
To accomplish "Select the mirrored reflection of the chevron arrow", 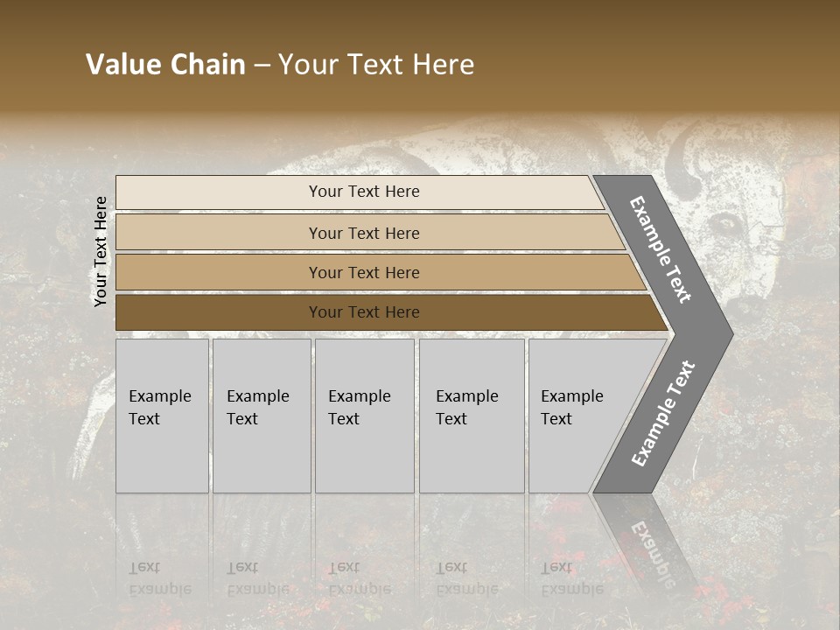I will tap(643, 541).
